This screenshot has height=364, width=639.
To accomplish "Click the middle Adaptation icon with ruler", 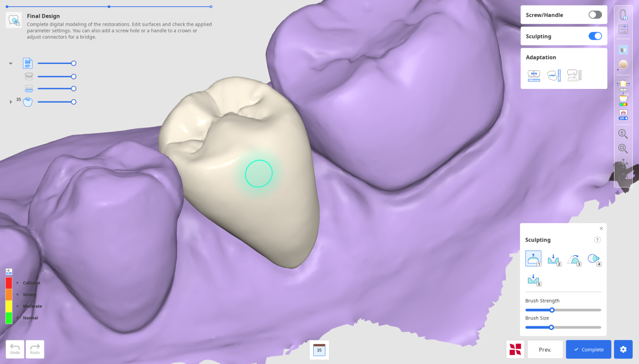I will coord(554,75).
